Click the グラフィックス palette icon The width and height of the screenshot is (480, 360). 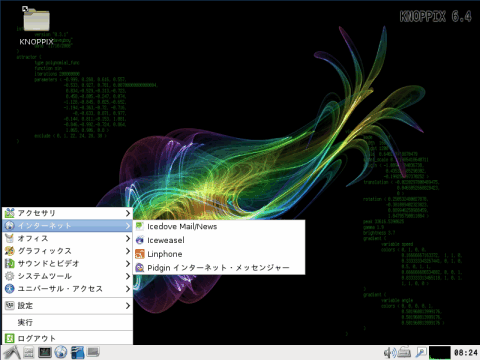[x=10, y=251]
